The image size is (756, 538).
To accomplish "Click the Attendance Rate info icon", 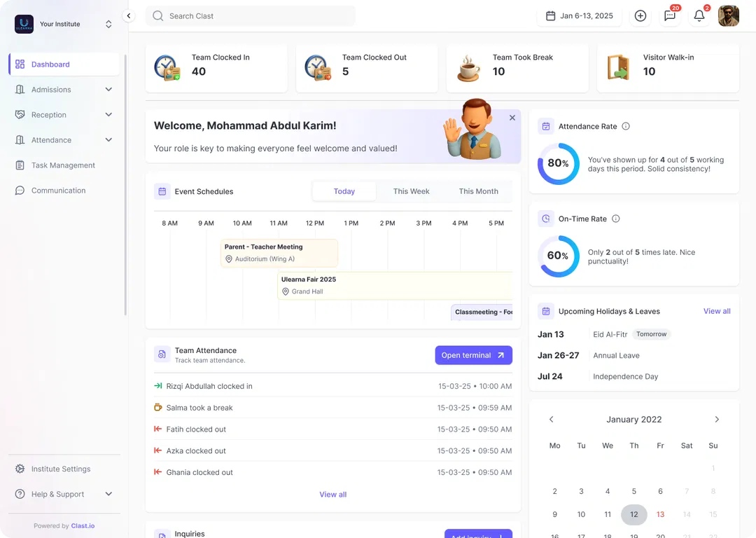I will [x=626, y=126].
